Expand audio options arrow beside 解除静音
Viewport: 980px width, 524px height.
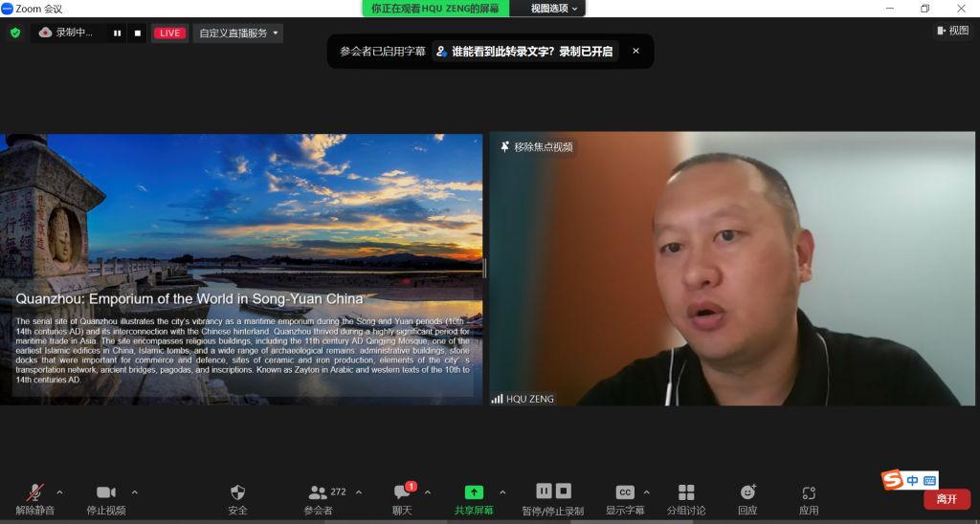[59, 492]
